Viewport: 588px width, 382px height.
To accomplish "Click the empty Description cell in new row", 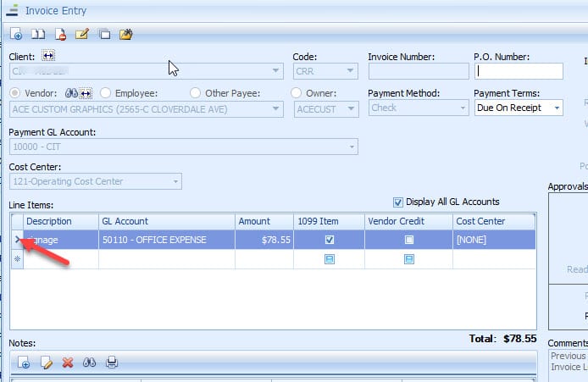I will pyautogui.click(x=61, y=259).
